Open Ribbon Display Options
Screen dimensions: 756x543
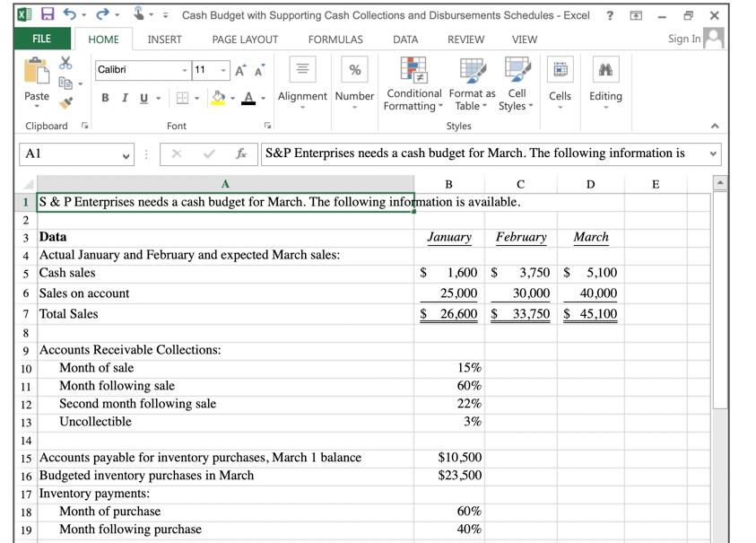[636, 16]
